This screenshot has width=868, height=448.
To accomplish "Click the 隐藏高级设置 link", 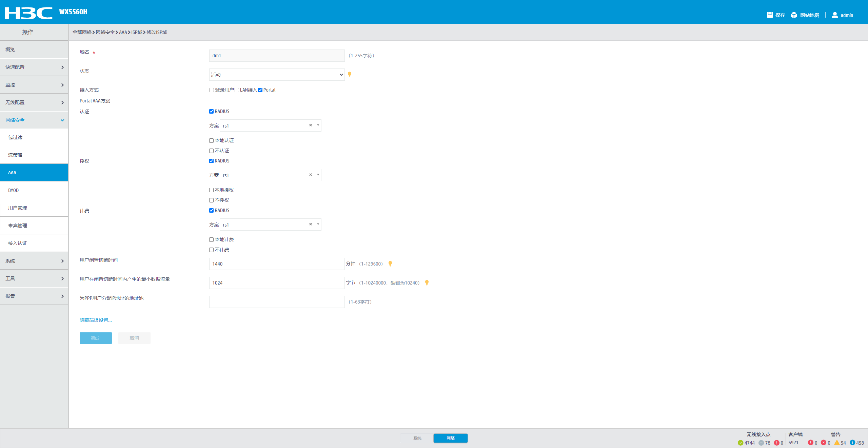I will click(96, 320).
